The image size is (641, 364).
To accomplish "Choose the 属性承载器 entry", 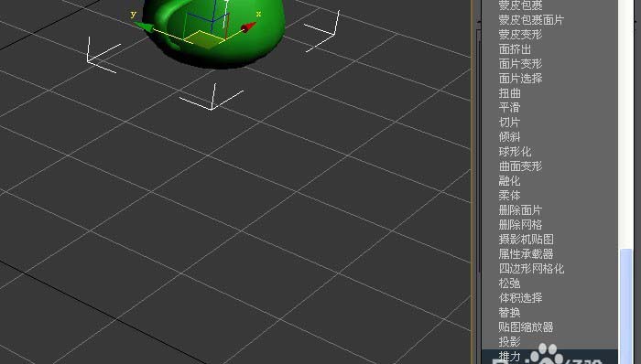I will click(527, 254).
